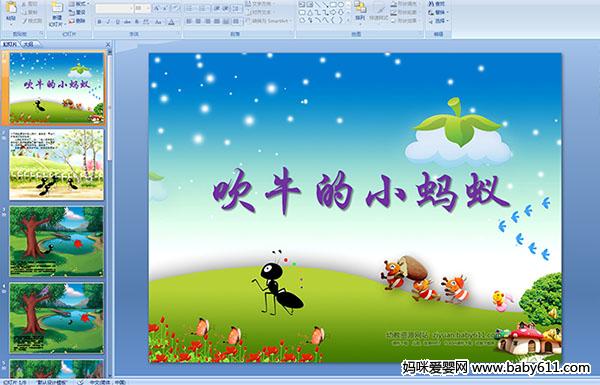The height and width of the screenshot is (385, 600).
Task: Click the clear formatting icon beside font size
Action: 176,8
